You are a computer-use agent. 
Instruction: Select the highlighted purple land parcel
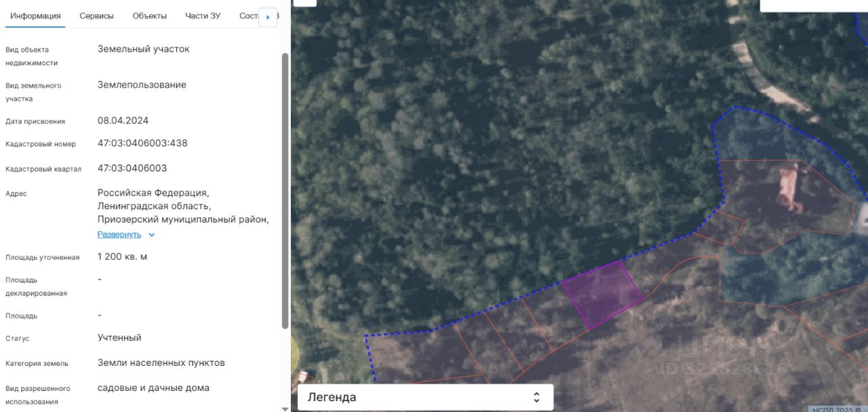point(602,294)
